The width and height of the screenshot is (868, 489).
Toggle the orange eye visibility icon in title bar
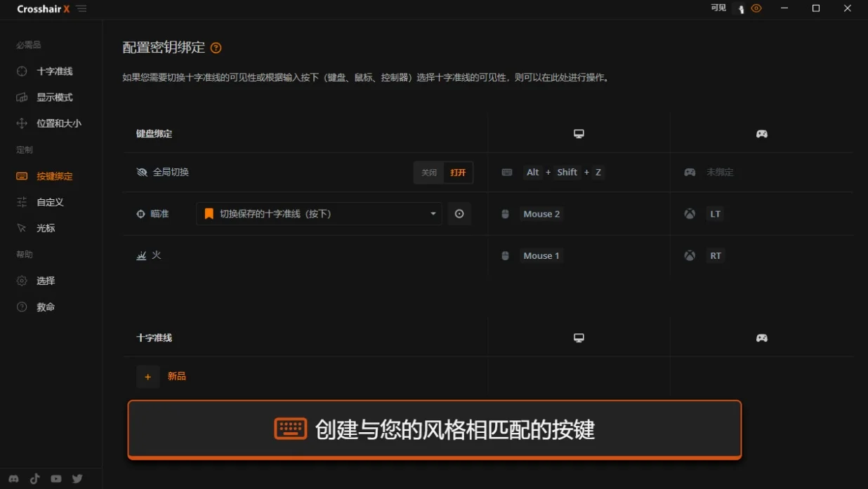pos(756,8)
